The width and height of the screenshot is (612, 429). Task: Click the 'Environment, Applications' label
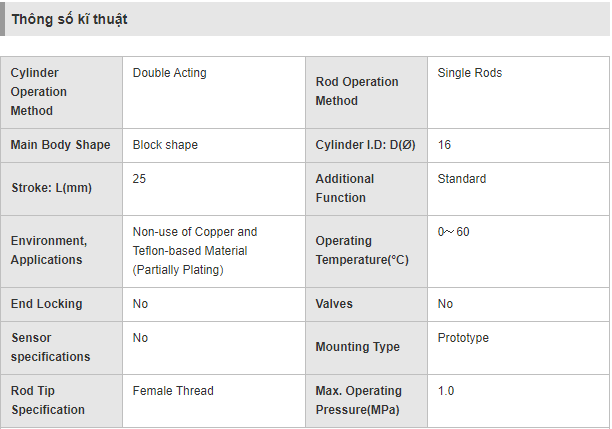pos(48,250)
